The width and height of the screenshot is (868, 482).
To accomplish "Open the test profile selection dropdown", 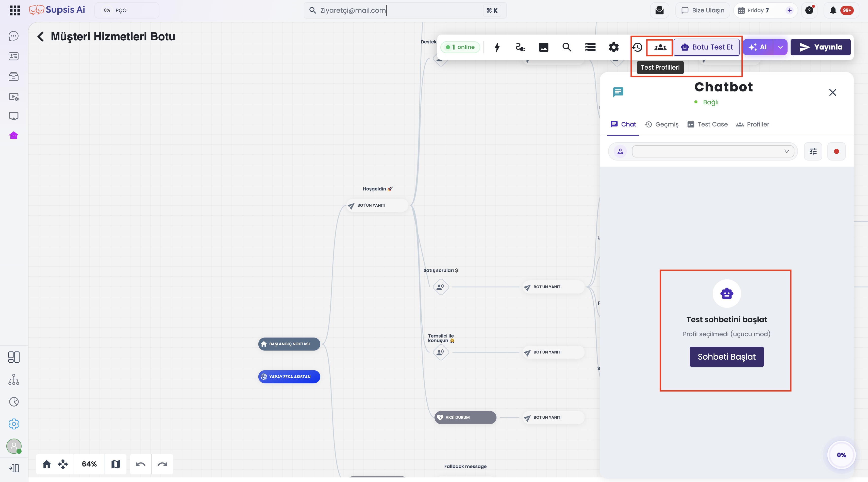I will (x=712, y=151).
